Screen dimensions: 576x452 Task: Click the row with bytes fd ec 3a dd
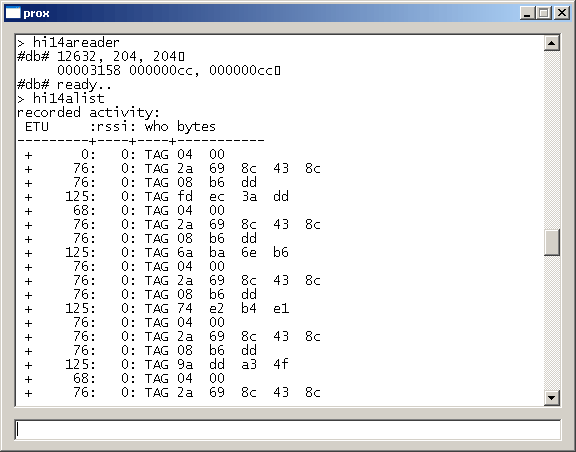(x=156, y=197)
